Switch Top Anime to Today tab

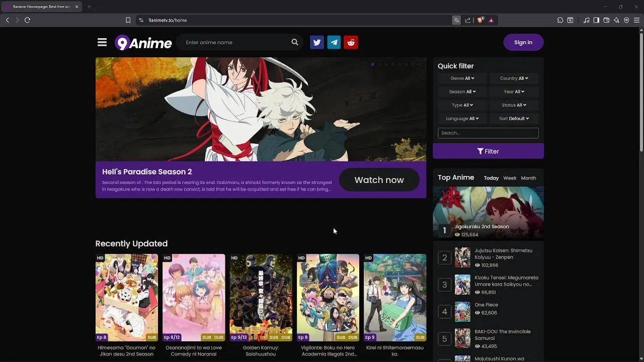click(x=491, y=178)
